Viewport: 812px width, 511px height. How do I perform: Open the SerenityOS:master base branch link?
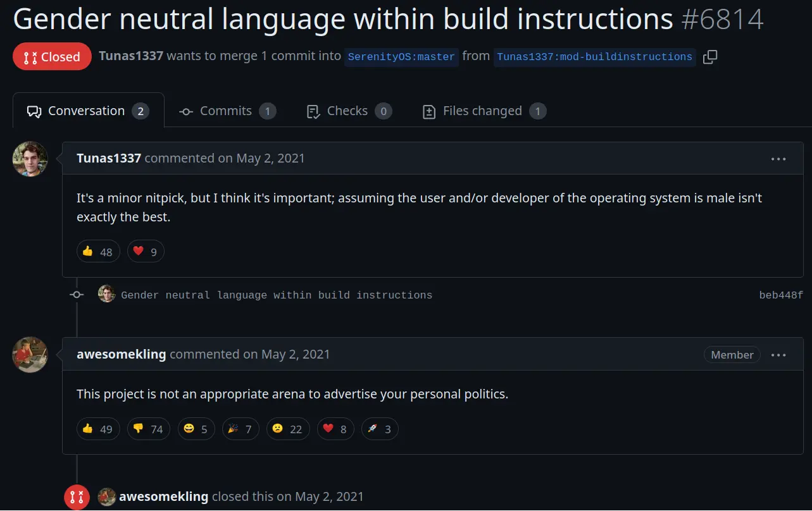[x=401, y=57]
